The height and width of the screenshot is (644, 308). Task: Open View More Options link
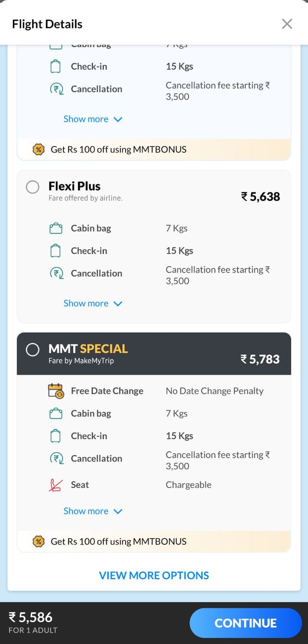point(154,575)
